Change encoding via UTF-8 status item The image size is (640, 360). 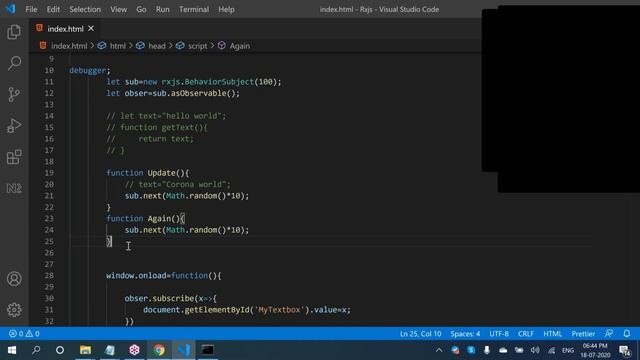pyautogui.click(x=499, y=333)
